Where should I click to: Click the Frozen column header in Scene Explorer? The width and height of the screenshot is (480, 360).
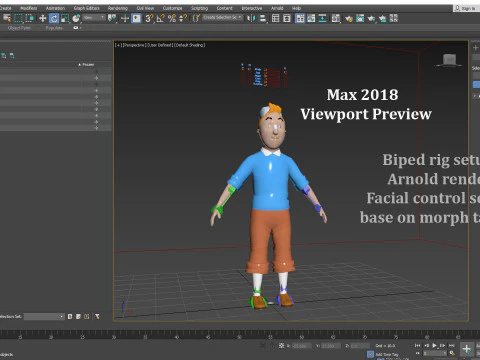pyautogui.click(x=87, y=64)
